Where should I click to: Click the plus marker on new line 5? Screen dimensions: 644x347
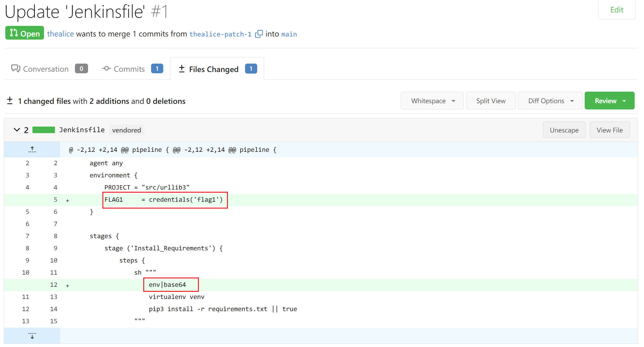(x=67, y=200)
